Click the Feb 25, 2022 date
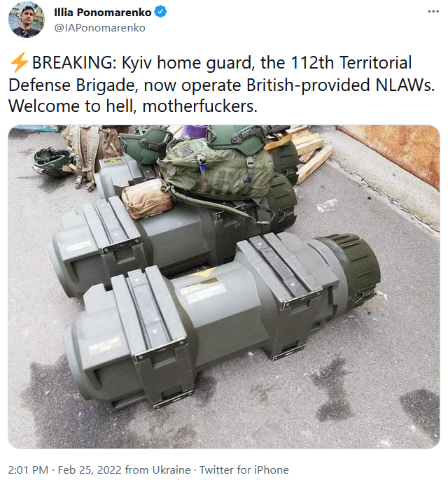This screenshot has width=448, height=480. point(90,470)
